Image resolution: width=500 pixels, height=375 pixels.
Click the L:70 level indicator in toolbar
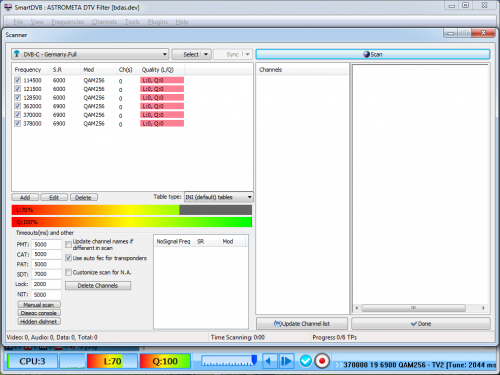112,361
